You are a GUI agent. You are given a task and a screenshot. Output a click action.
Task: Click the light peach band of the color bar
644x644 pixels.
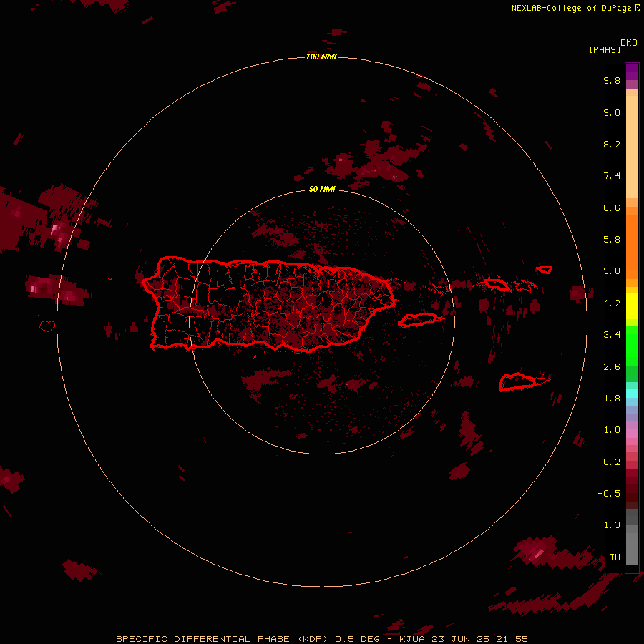pyautogui.click(x=632, y=147)
